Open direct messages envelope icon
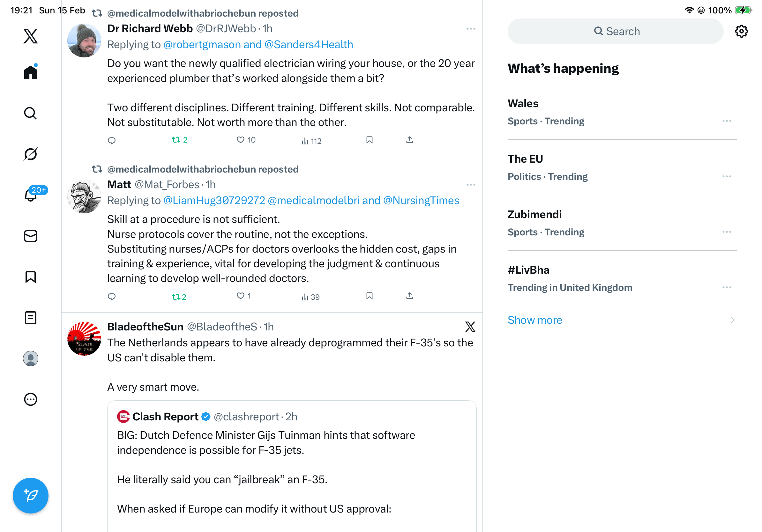 click(31, 236)
